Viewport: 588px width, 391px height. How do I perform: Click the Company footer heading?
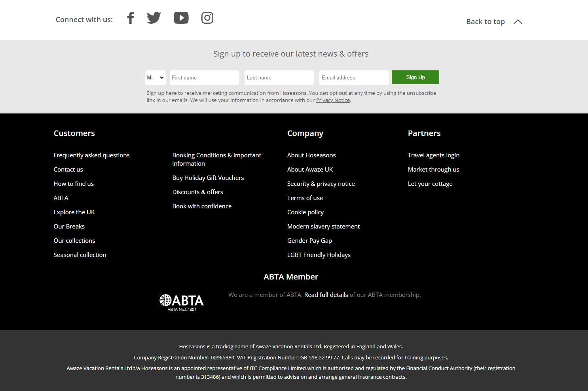pyautogui.click(x=305, y=133)
